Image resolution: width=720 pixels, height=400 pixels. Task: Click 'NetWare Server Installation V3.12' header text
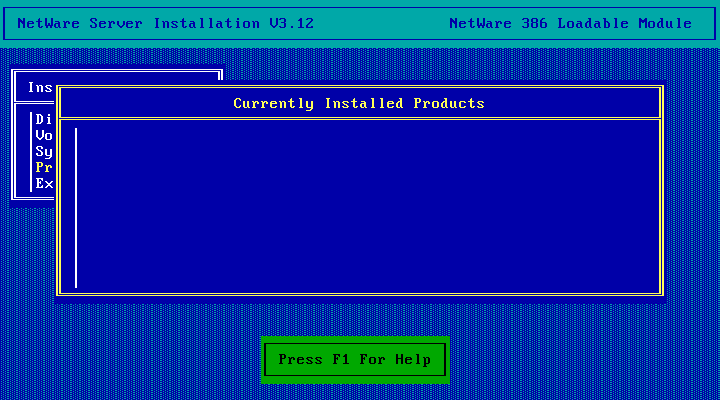pos(165,23)
